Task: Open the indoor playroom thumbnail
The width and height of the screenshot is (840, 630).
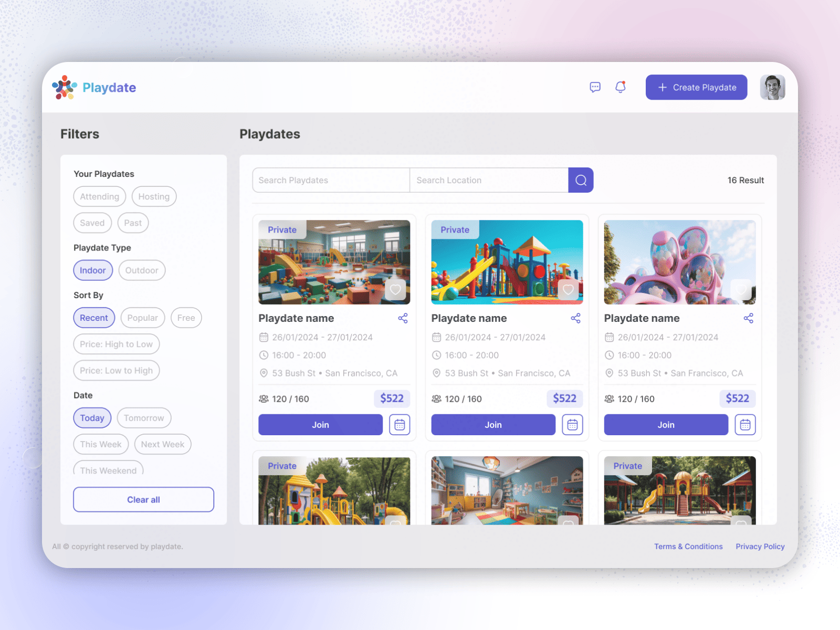Action: 334,262
